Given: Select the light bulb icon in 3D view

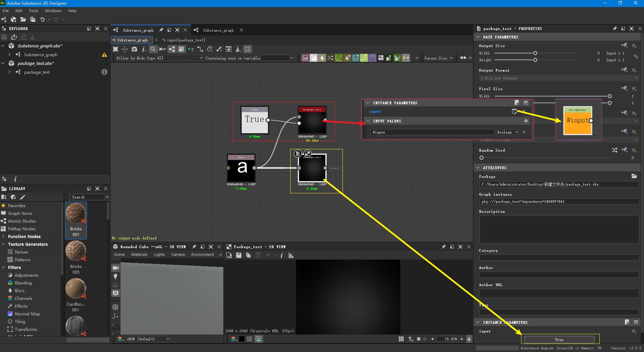Looking at the screenshot, I should pyautogui.click(x=116, y=276).
